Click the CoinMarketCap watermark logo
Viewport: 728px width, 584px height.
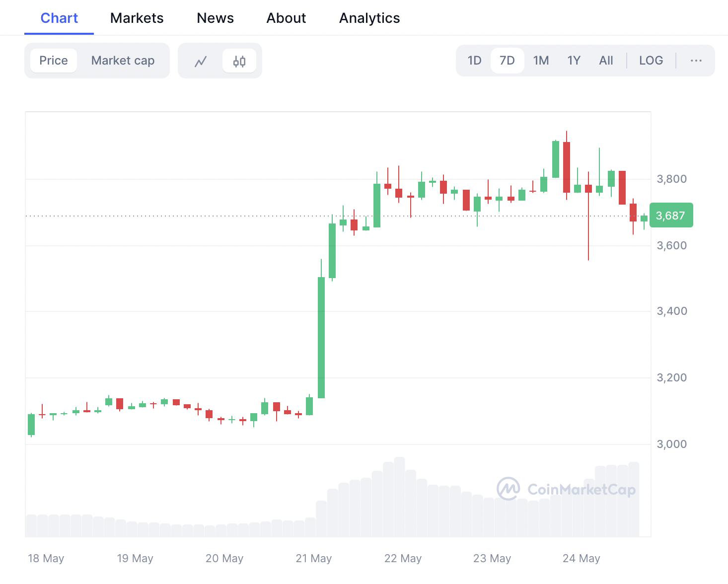point(566,489)
